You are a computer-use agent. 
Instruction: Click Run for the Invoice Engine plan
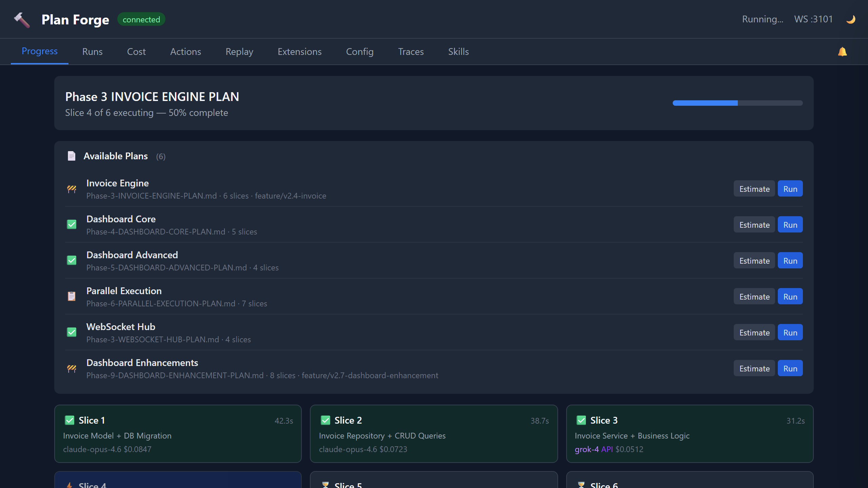coord(790,188)
